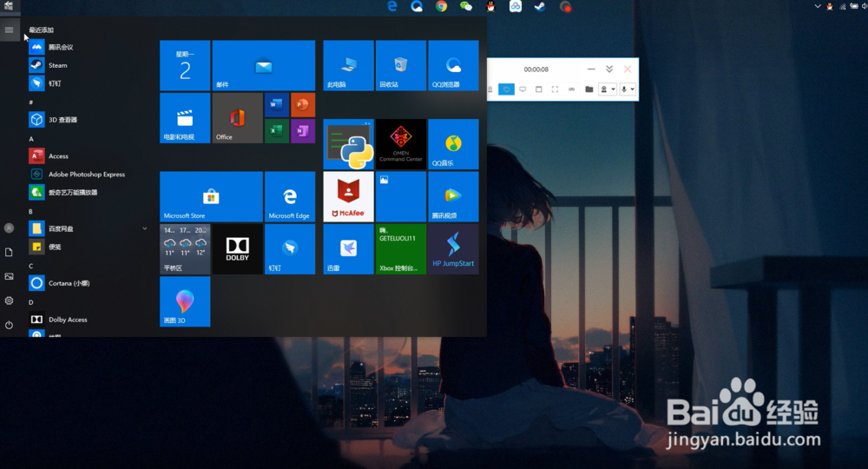Launch QQ音乐 tile
The image size is (868, 469).
point(453,144)
